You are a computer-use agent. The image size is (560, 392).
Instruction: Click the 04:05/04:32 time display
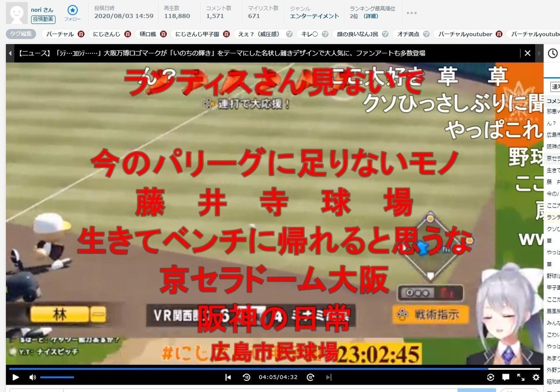pos(278,377)
